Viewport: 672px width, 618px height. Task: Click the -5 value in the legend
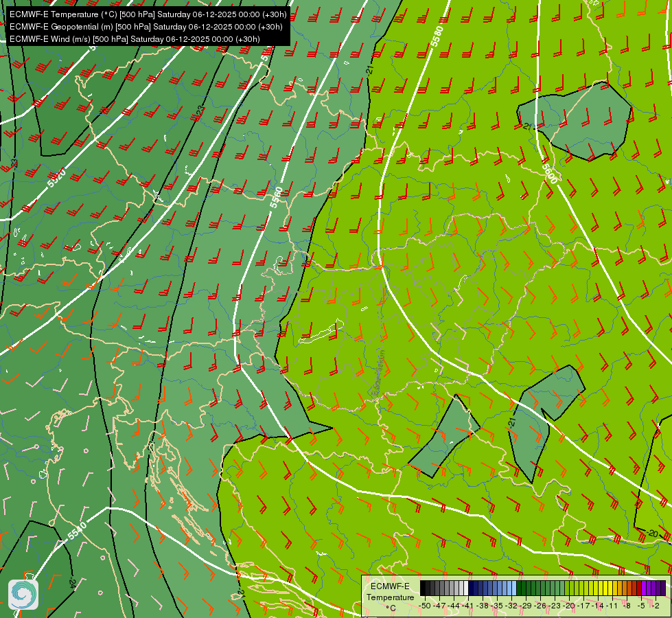641,606
